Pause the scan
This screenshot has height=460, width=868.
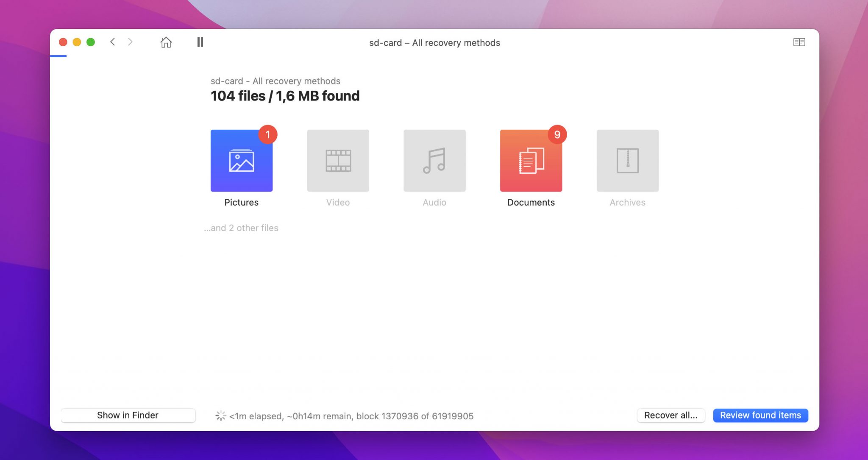[x=200, y=42]
